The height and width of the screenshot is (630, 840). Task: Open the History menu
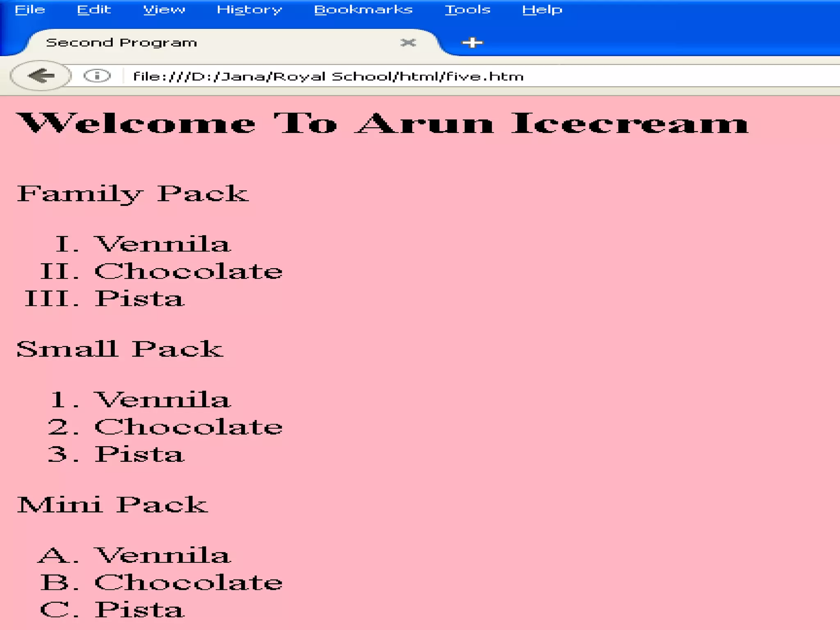point(249,10)
